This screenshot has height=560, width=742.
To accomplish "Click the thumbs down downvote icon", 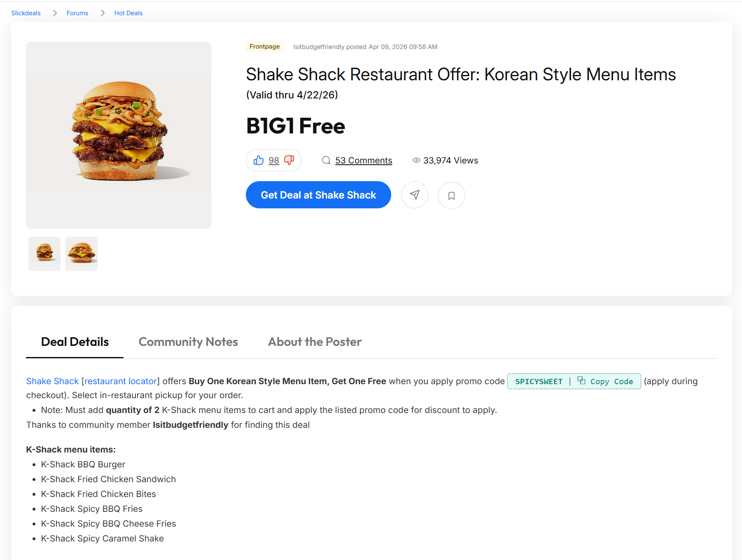I will tap(289, 160).
